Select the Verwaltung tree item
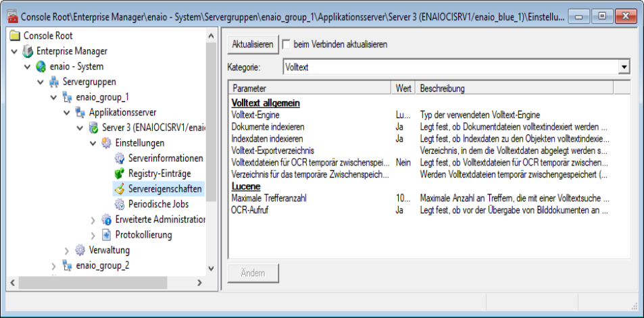 pyautogui.click(x=109, y=250)
